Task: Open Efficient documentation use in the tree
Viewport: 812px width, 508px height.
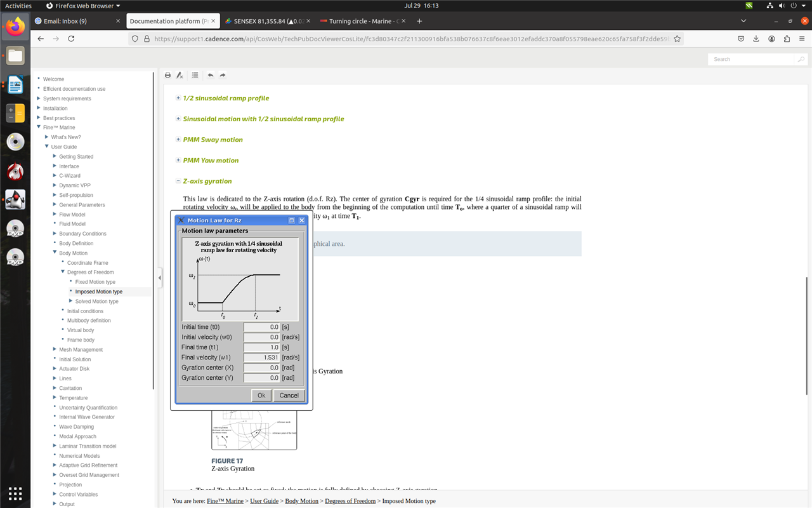Action: 74,89
